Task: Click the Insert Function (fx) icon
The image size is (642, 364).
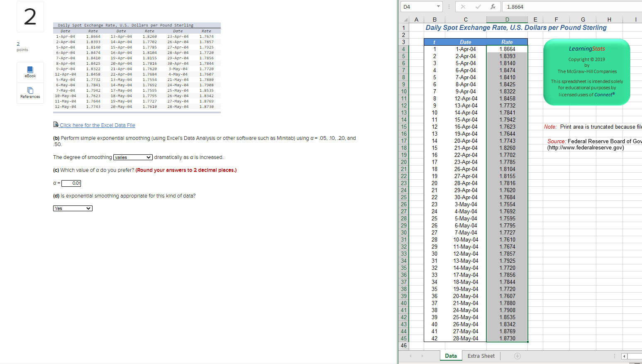Action: click(493, 7)
